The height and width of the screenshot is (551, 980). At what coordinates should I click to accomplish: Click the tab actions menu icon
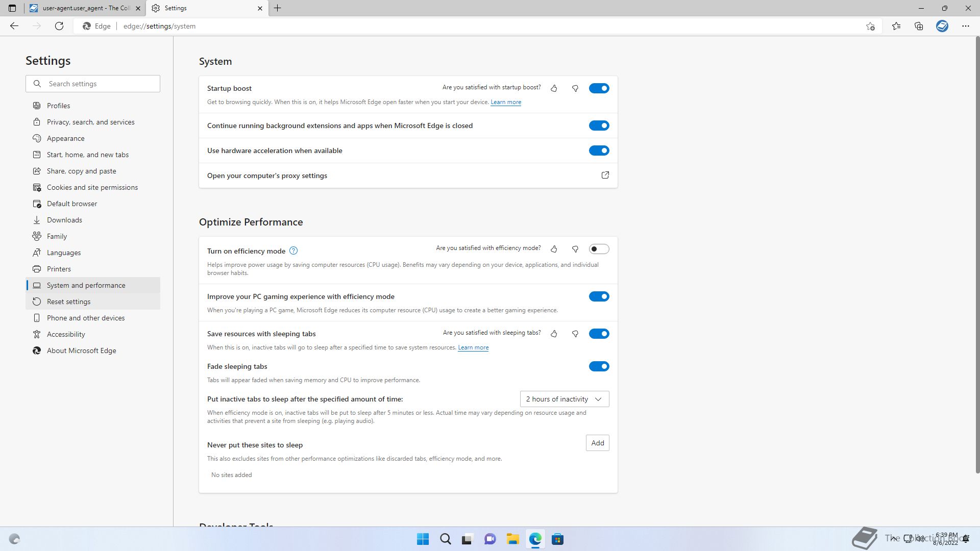12,8
